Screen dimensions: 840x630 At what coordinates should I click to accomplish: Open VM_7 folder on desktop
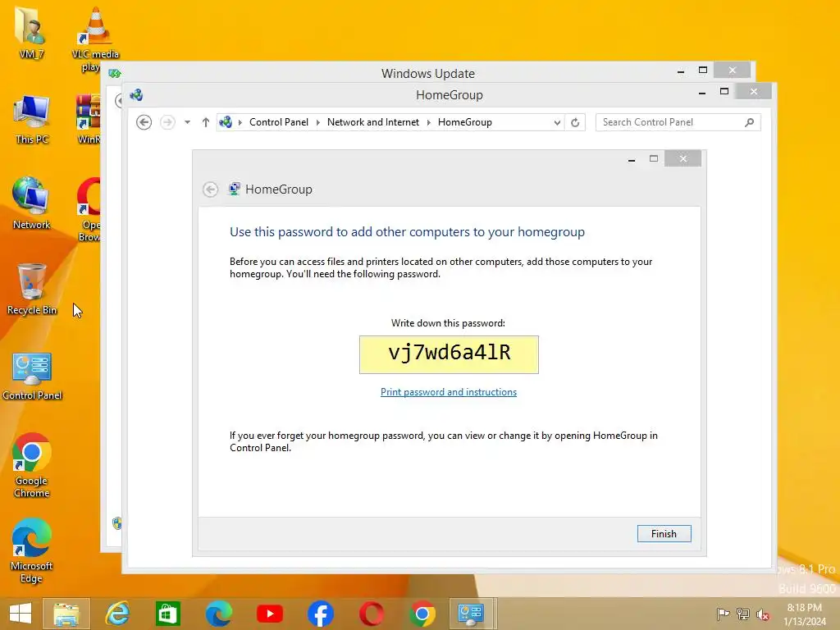(x=31, y=32)
